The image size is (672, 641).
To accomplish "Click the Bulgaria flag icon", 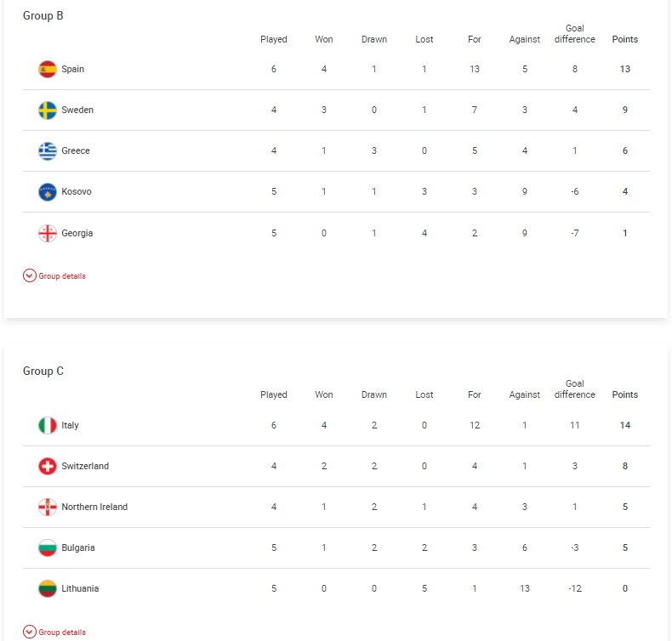I will pos(48,547).
